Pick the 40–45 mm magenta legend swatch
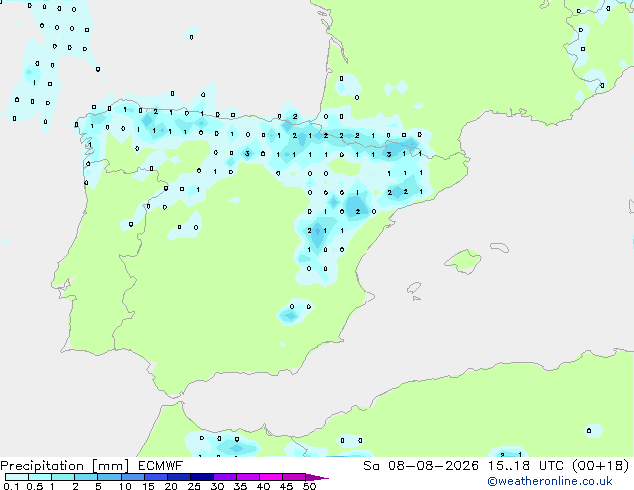634x490 pixels. [271, 477]
